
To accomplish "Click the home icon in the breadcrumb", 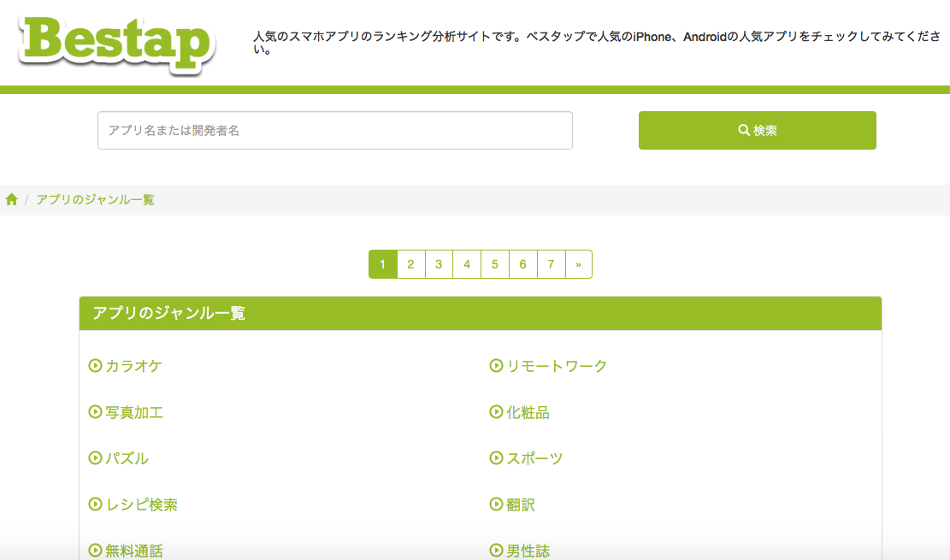I will (x=11, y=198).
